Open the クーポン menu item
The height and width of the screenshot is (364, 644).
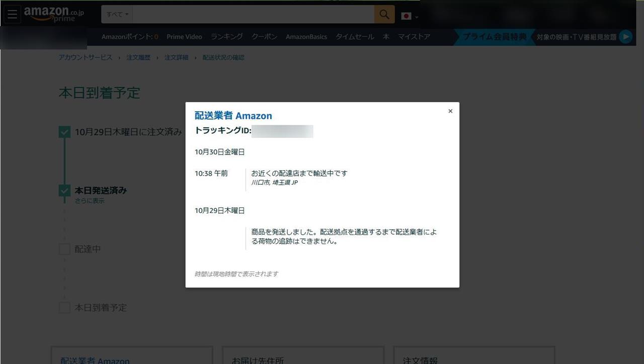265,37
